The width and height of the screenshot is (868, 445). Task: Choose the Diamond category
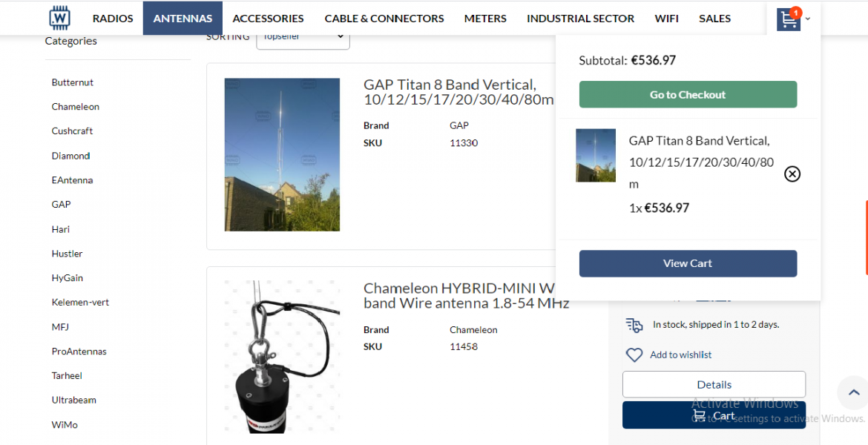coord(71,156)
